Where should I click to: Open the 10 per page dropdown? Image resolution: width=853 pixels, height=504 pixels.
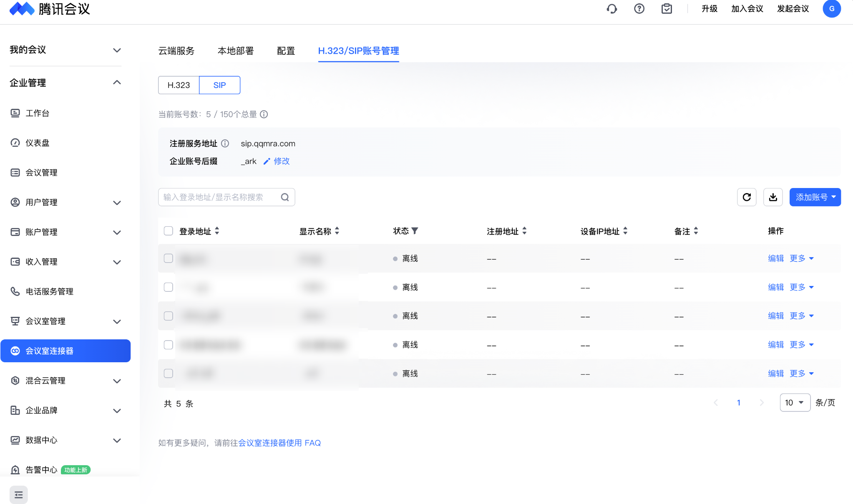795,403
